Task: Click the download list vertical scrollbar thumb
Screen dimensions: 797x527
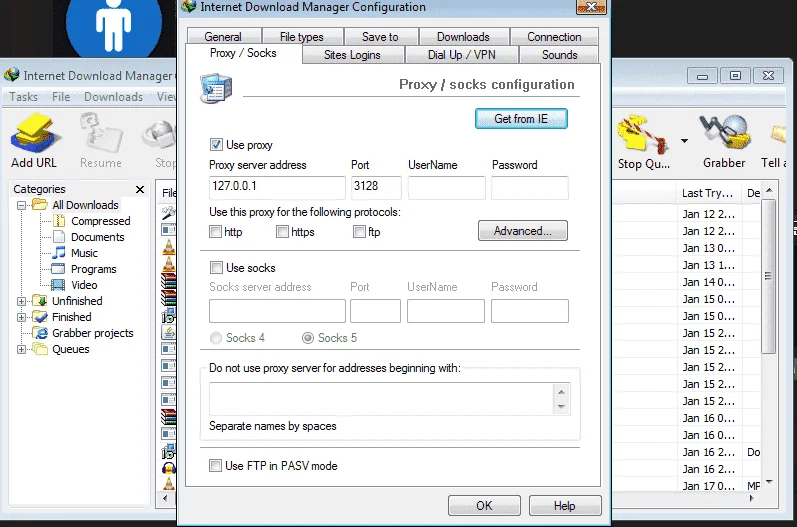Action: point(768,276)
